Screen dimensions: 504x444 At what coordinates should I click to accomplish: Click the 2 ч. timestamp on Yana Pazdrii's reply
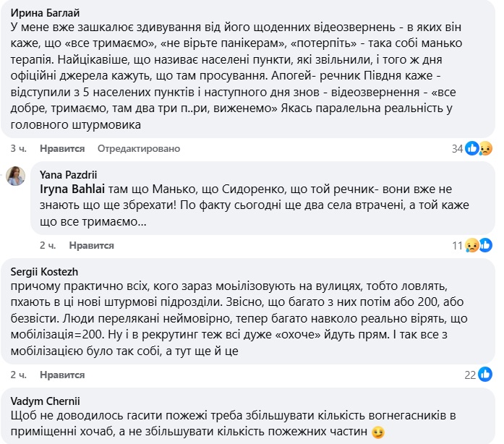[48, 245]
